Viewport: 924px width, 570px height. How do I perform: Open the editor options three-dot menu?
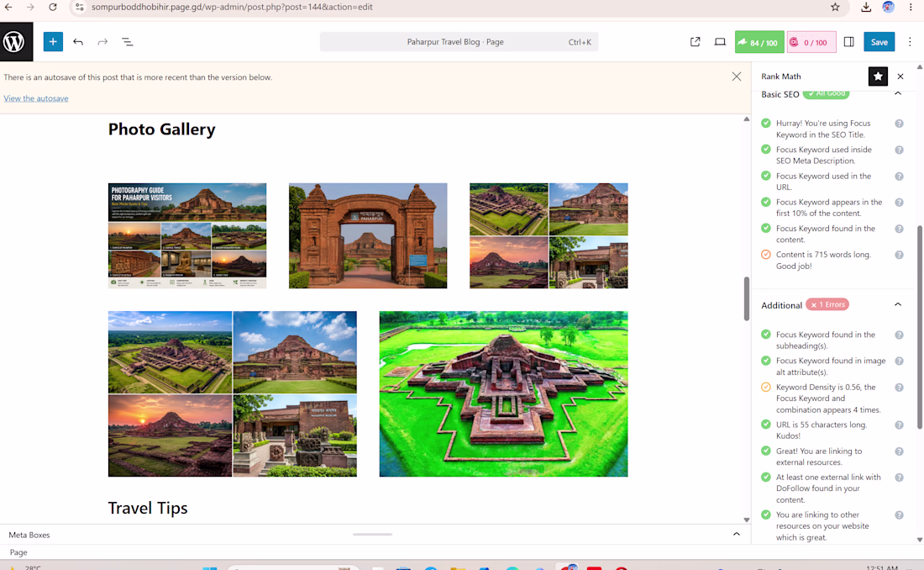910,42
